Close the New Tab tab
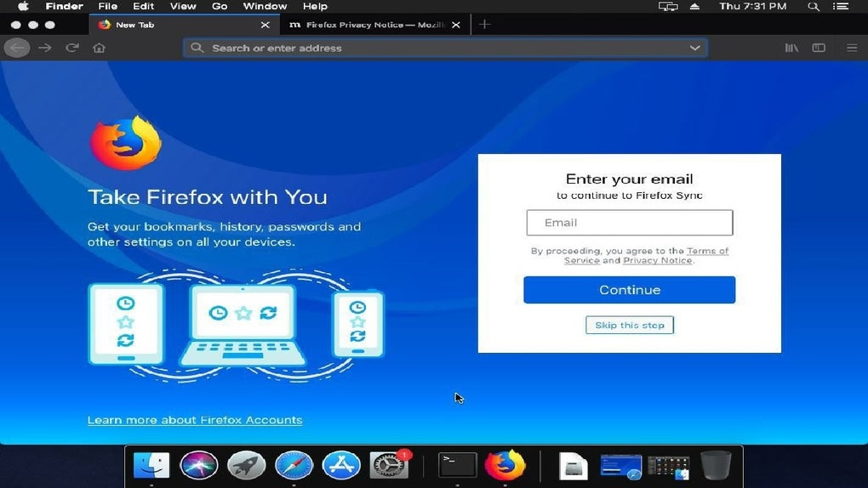The image size is (868, 488). tap(266, 25)
